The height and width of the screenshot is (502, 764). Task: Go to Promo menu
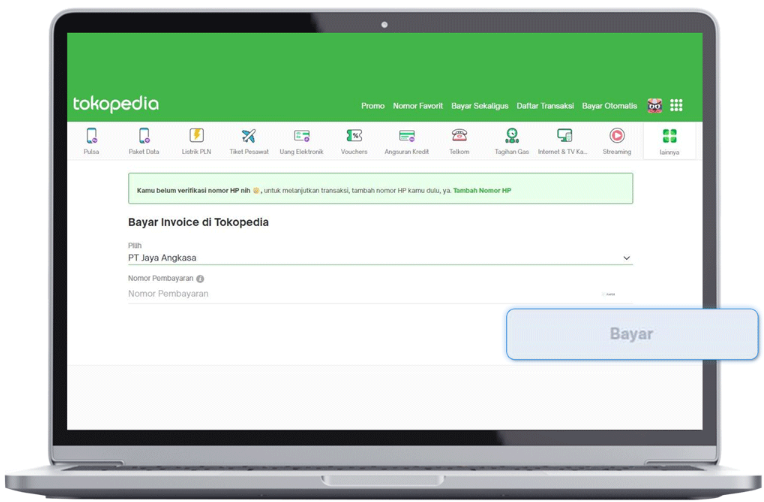373,106
